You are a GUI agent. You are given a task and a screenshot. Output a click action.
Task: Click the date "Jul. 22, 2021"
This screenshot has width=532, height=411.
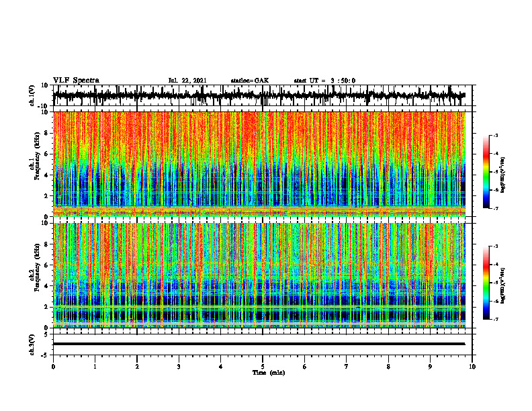[187, 81]
